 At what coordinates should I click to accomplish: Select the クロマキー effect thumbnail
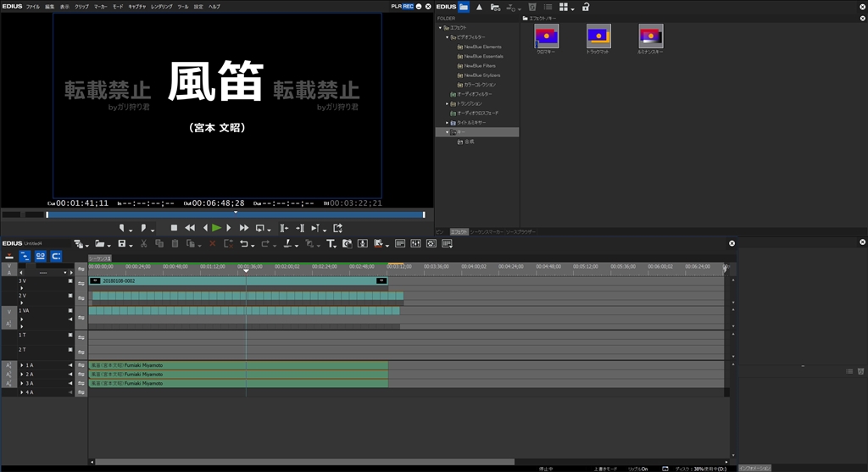(547, 36)
